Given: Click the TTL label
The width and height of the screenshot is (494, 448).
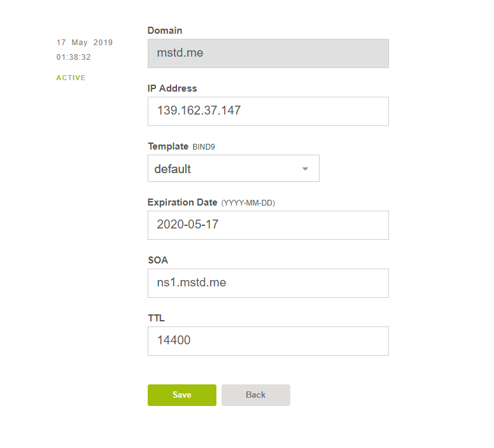Looking at the screenshot, I should (156, 318).
